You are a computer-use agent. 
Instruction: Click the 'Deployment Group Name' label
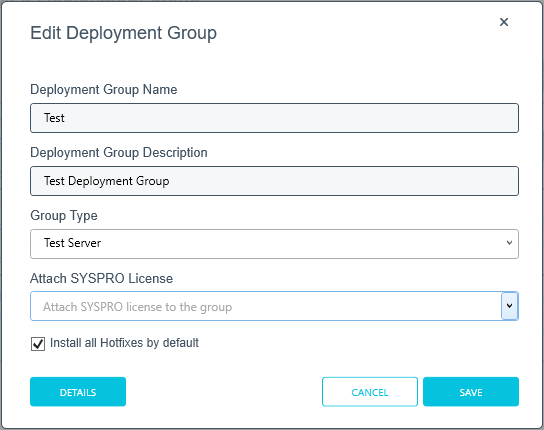[104, 90]
